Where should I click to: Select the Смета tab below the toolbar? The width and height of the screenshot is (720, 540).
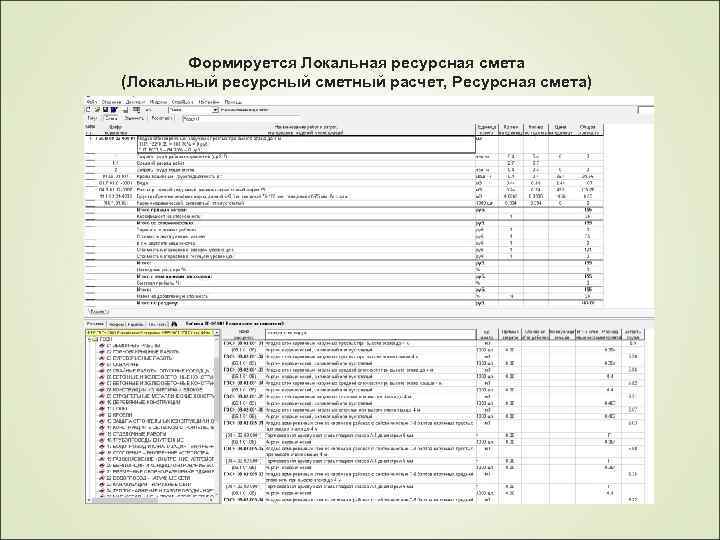pos(111,118)
